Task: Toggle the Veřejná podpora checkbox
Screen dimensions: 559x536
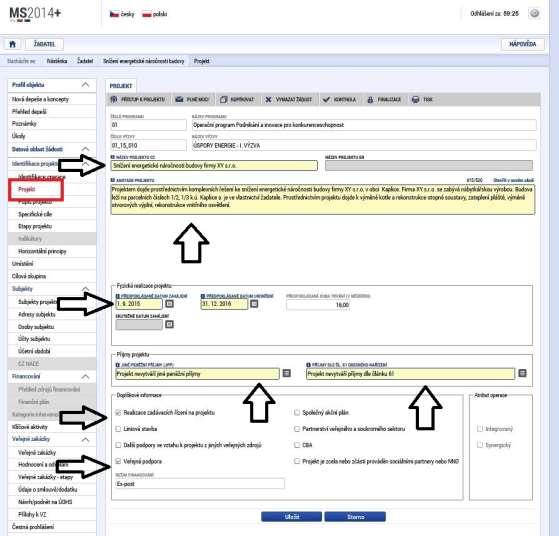Action: click(118, 461)
